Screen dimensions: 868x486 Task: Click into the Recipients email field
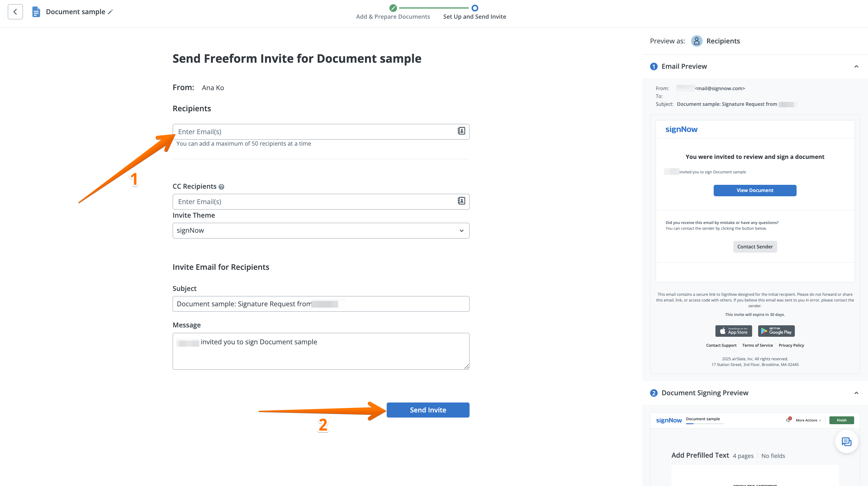coord(313,132)
